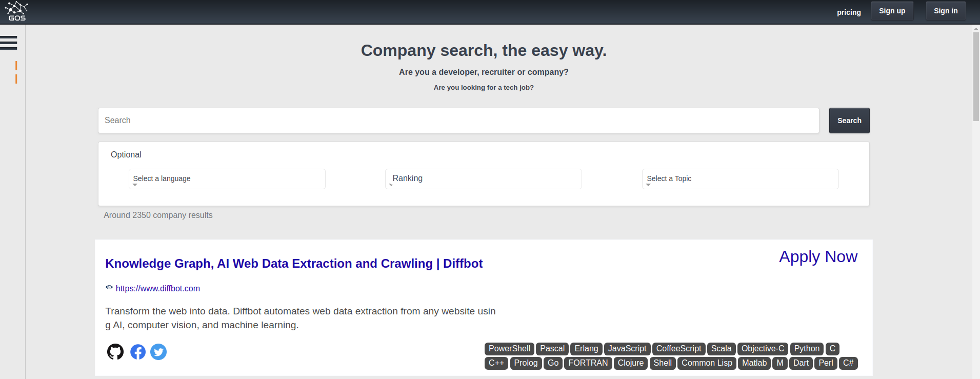Viewport: 980px width, 379px height.
Task: Open the hamburger sidebar menu
Action: [x=9, y=43]
